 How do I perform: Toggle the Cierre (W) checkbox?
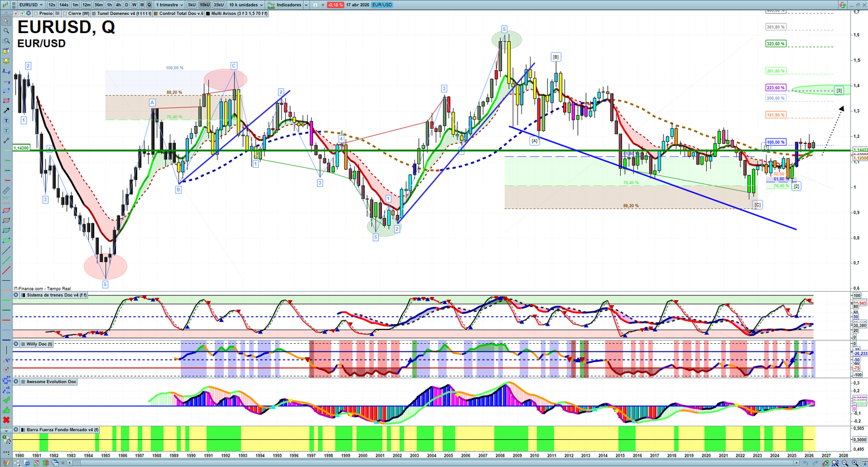point(65,14)
